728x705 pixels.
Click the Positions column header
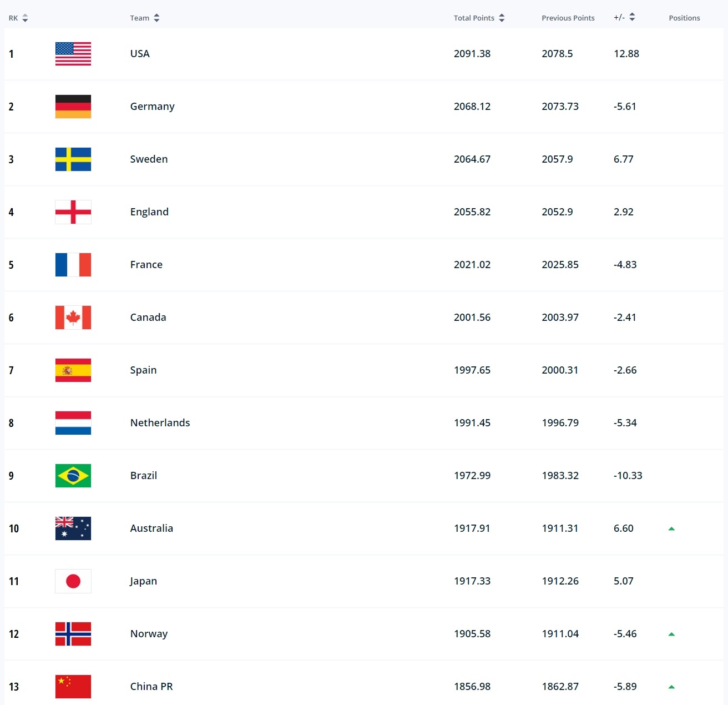click(x=684, y=17)
